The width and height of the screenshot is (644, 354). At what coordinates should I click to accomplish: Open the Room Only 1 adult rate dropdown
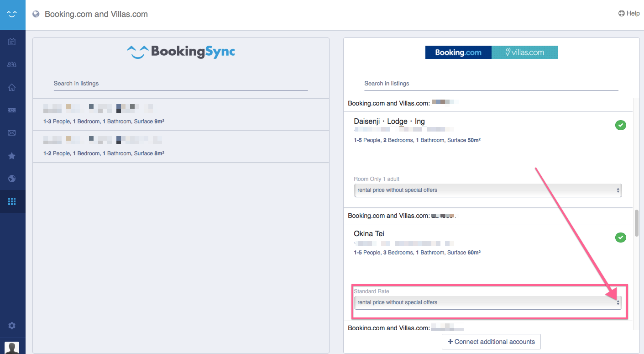click(x=487, y=190)
